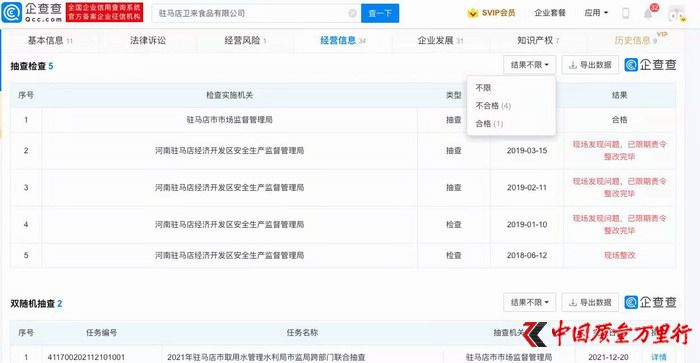Switch to the 基本信息 tab
Viewport: 700px width, 363px height.
coord(50,41)
